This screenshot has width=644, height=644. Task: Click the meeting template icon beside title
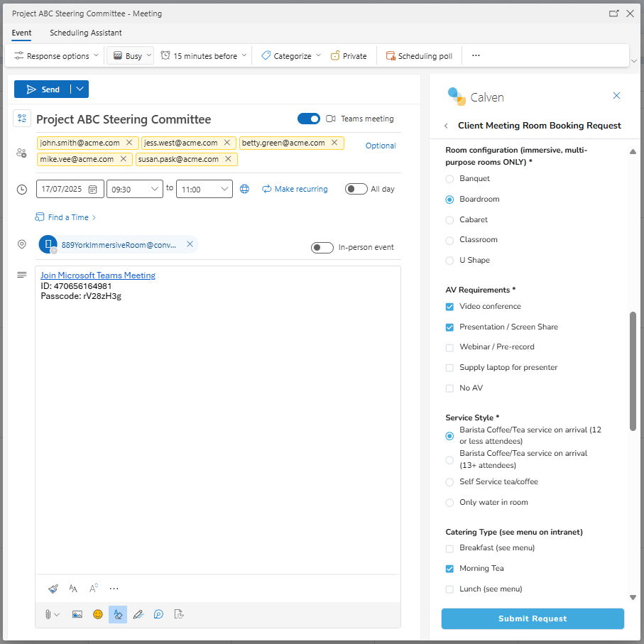click(x=22, y=119)
